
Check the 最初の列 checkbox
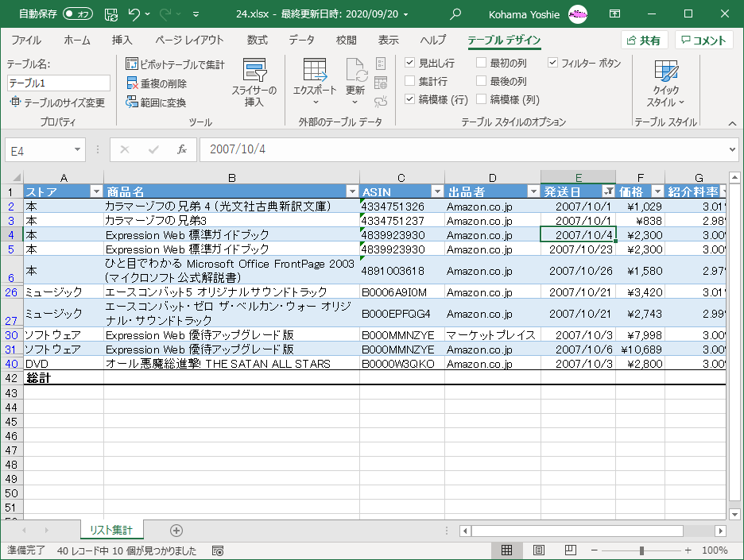481,63
